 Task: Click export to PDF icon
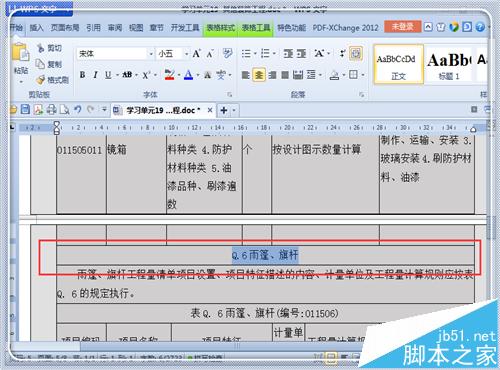[38, 109]
